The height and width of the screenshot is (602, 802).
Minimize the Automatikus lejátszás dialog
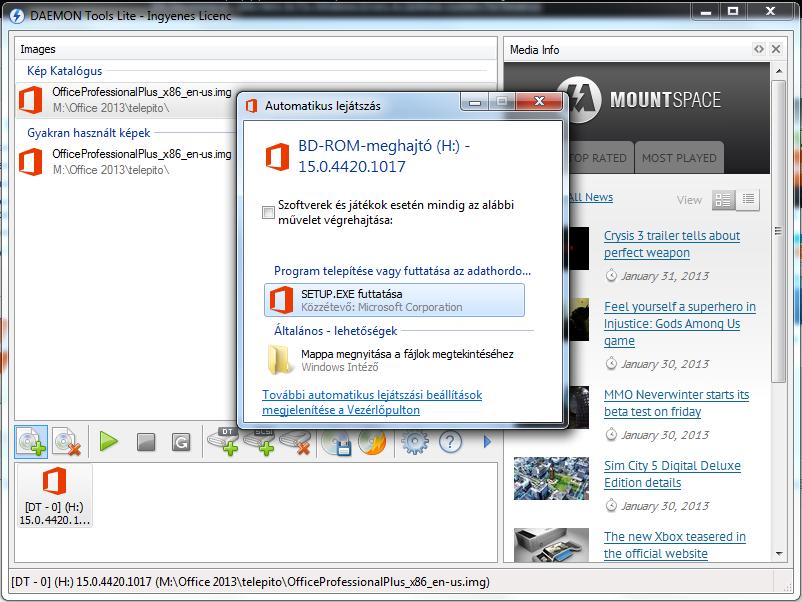(x=475, y=101)
